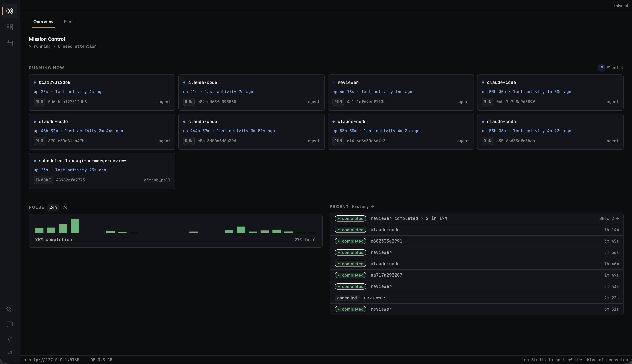Open the bca127312db8 running card
The width and height of the screenshot is (632, 364).
coord(102,93)
